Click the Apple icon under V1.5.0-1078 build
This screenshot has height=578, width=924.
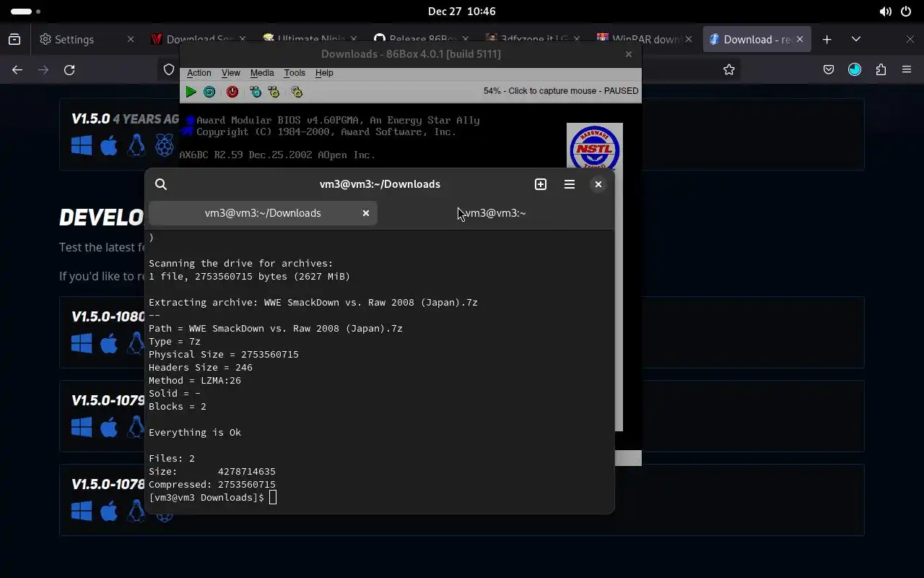coord(109,510)
